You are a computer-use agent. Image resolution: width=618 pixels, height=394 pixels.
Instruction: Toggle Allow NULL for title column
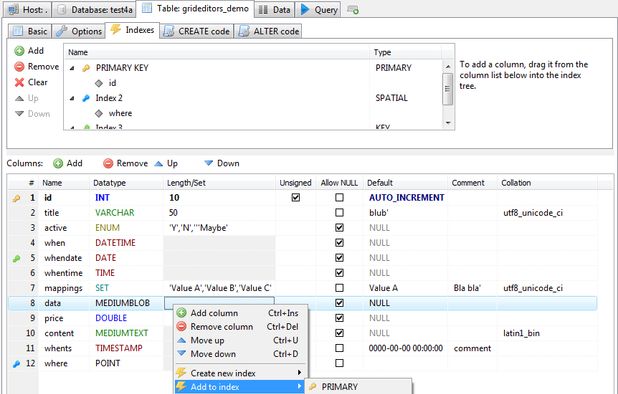click(339, 213)
